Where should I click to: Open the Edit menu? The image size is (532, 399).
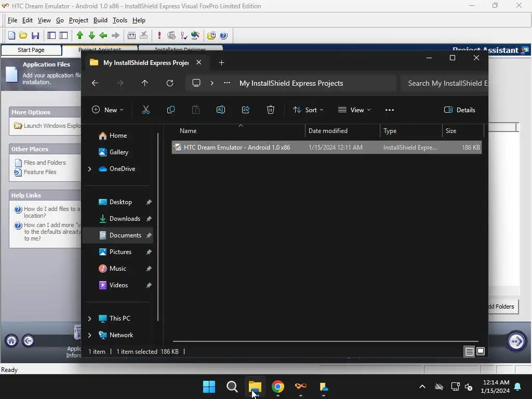tap(28, 20)
